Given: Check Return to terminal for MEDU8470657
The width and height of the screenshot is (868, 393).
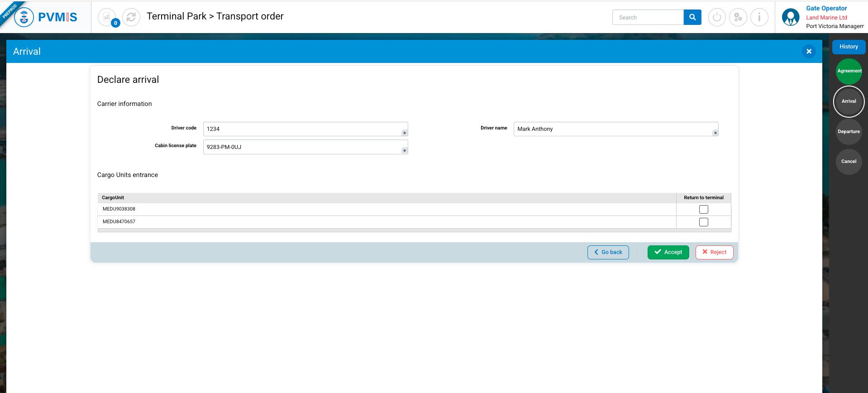Looking at the screenshot, I should [x=703, y=222].
